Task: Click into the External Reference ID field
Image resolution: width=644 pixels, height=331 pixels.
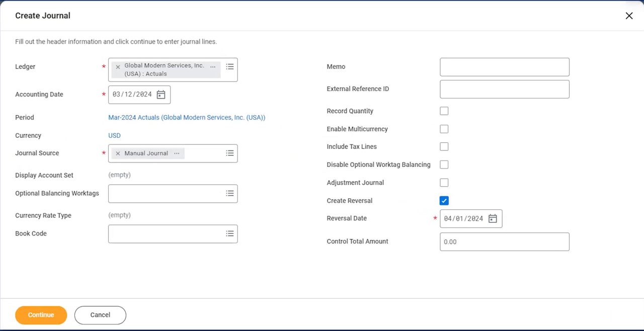Action: pyautogui.click(x=505, y=89)
